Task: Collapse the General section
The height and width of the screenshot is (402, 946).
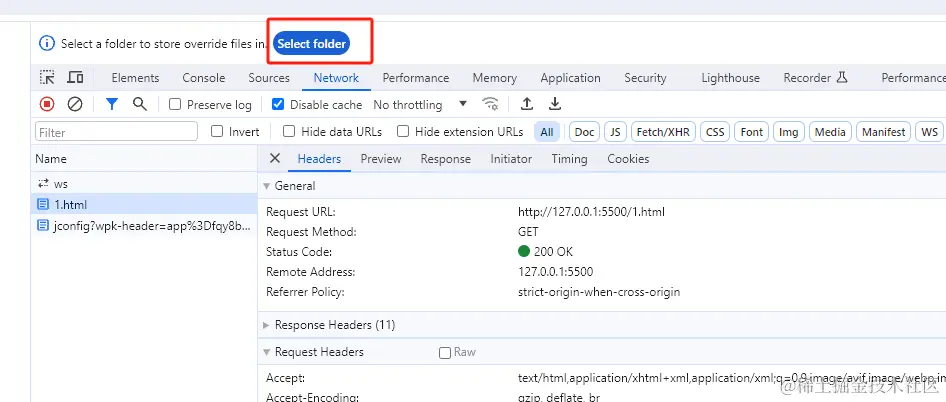Action: pyautogui.click(x=267, y=186)
